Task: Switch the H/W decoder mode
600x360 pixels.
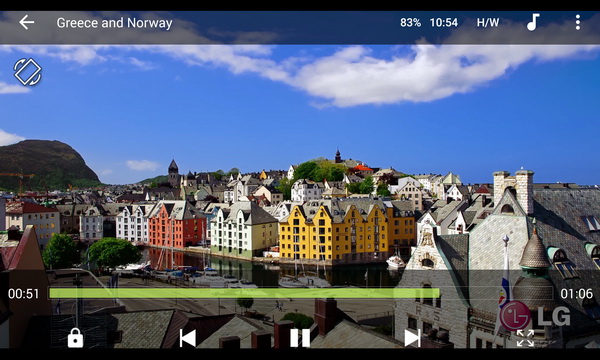Action: pos(488,23)
